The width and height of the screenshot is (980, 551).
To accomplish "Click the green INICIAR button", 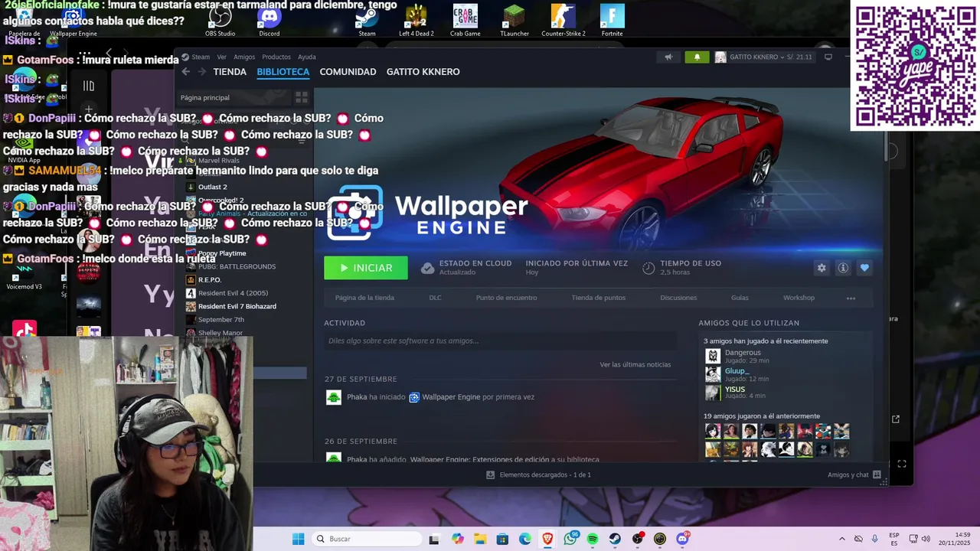I will 366,268.
